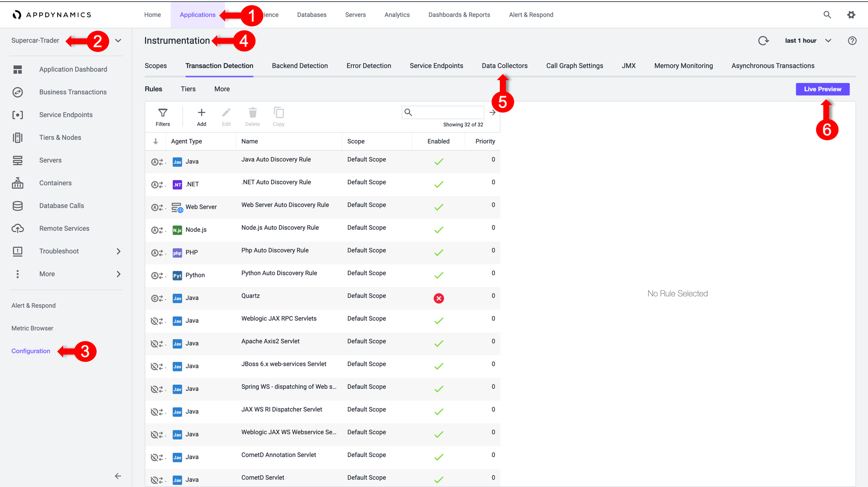868x487 pixels.
Task: Open the sidebar Alert & Respond link
Action: [33, 306]
